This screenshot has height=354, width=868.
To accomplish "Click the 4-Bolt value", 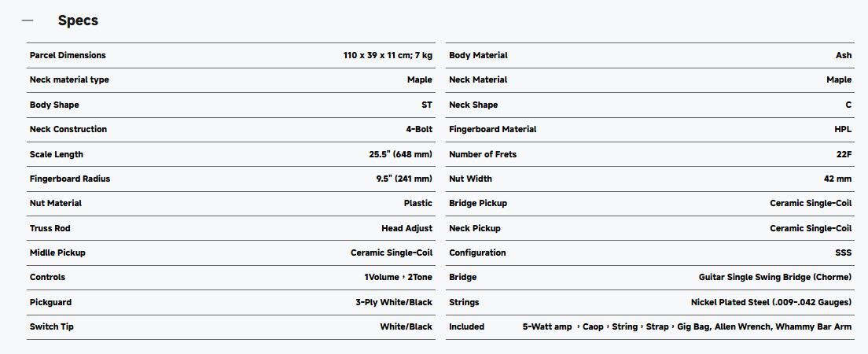I will tap(418, 129).
